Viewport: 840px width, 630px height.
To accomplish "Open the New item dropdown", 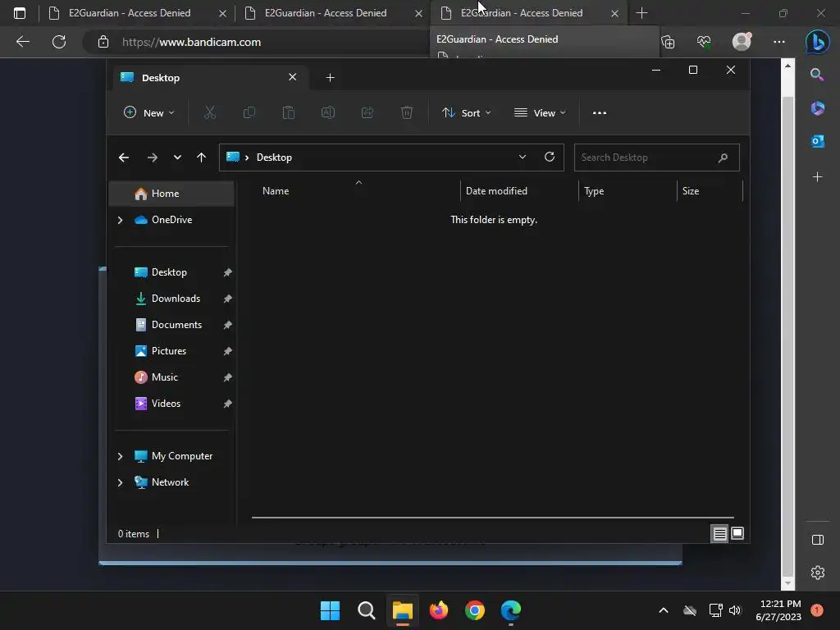I will click(148, 113).
